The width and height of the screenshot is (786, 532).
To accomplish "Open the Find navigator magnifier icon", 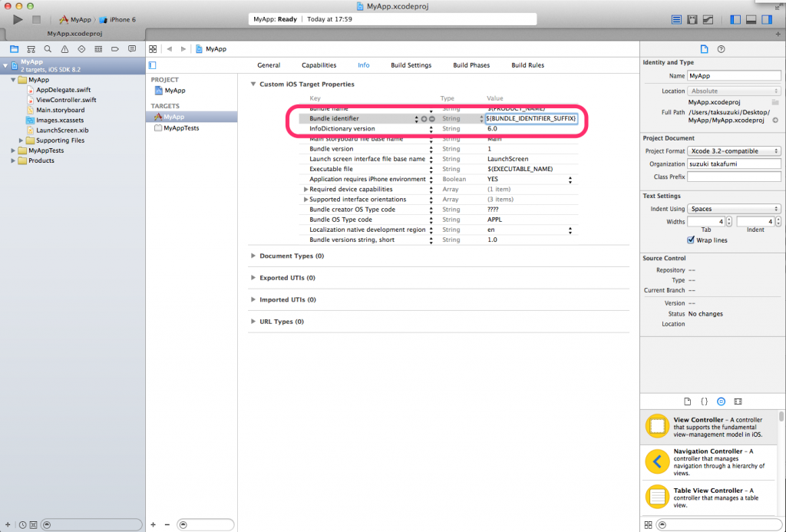I will click(48, 48).
